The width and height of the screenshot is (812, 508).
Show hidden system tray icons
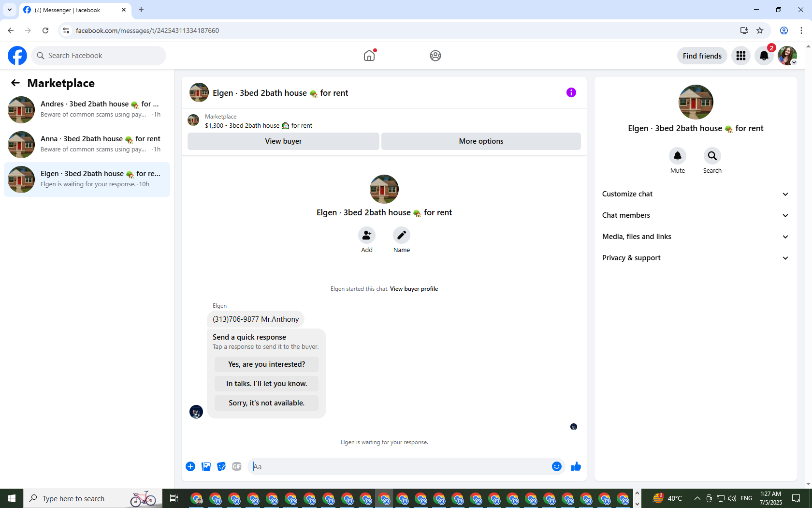coord(697,498)
